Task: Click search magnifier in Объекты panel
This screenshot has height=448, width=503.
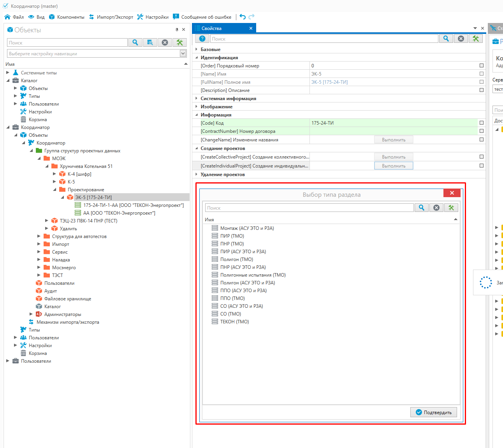Action: pyautogui.click(x=135, y=42)
